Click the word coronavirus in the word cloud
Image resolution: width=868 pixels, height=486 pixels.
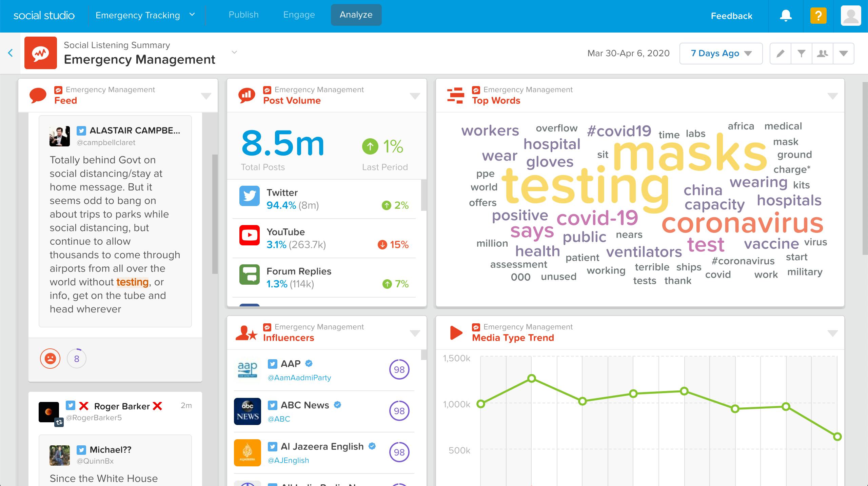coord(743,223)
